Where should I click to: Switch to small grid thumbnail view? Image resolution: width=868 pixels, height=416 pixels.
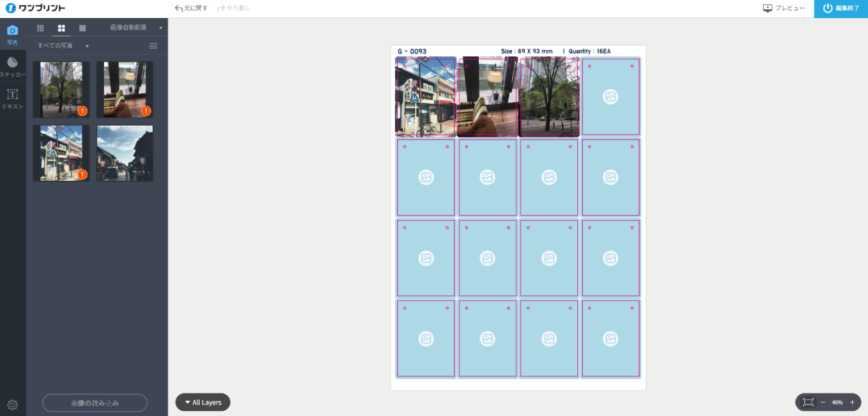click(41, 27)
